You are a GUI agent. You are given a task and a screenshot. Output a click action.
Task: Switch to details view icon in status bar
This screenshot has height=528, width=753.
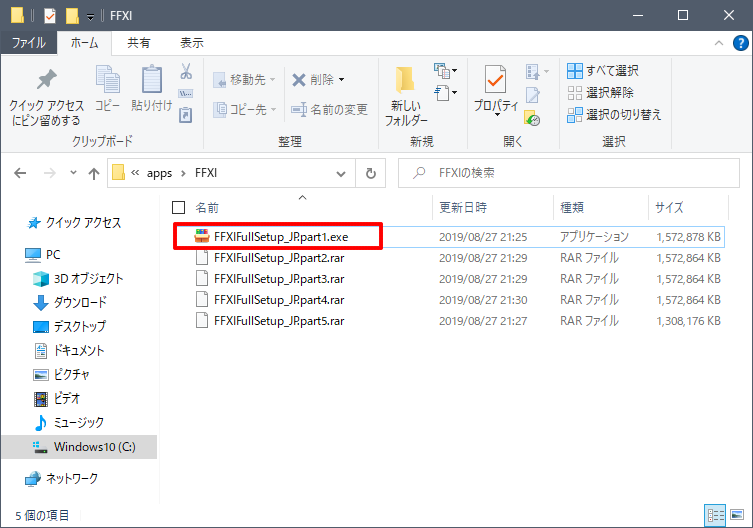(x=715, y=516)
